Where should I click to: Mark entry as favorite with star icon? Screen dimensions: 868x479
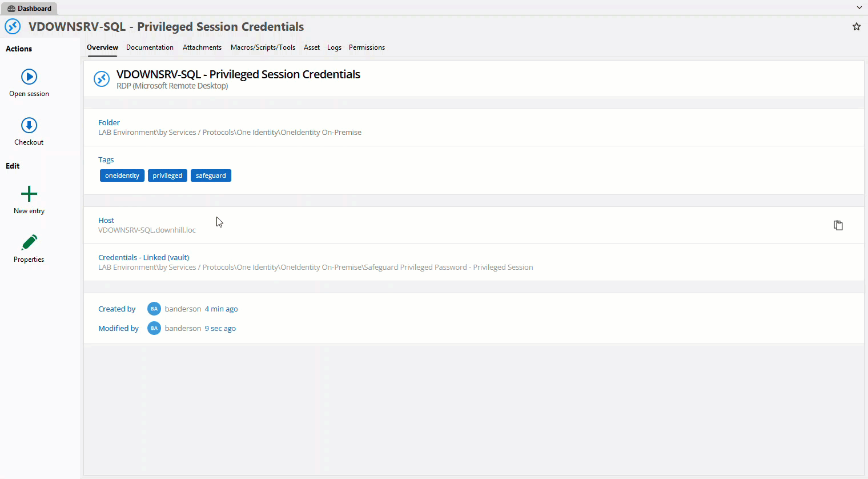(857, 26)
